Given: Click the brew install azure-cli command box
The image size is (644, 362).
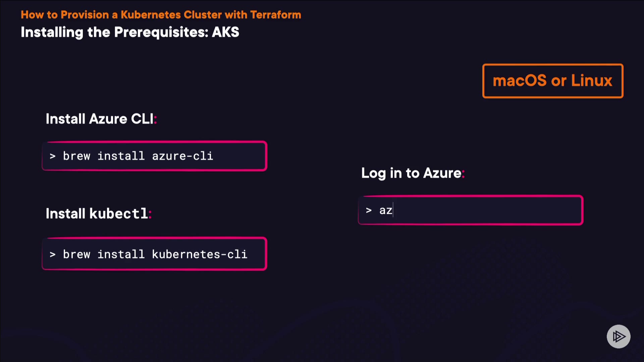Looking at the screenshot, I should pos(154,156).
